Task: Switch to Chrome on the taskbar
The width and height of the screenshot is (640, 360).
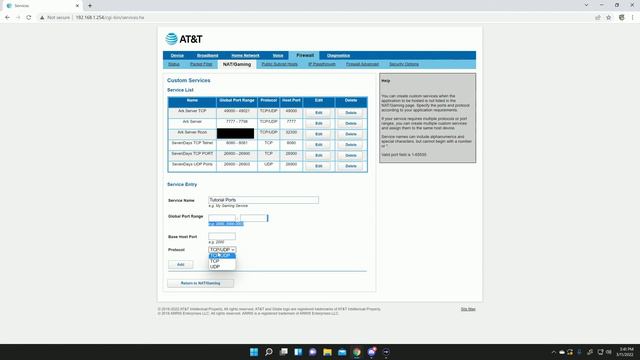Action: click(x=357, y=352)
